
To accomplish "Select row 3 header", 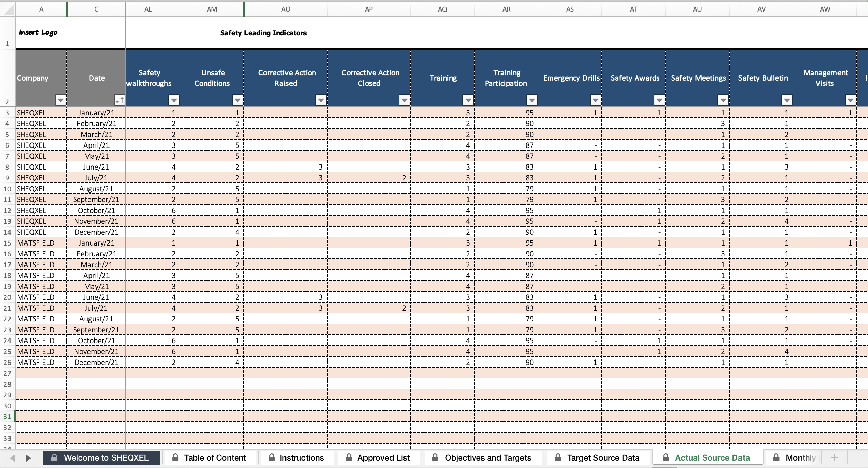I will click(7, 113).
